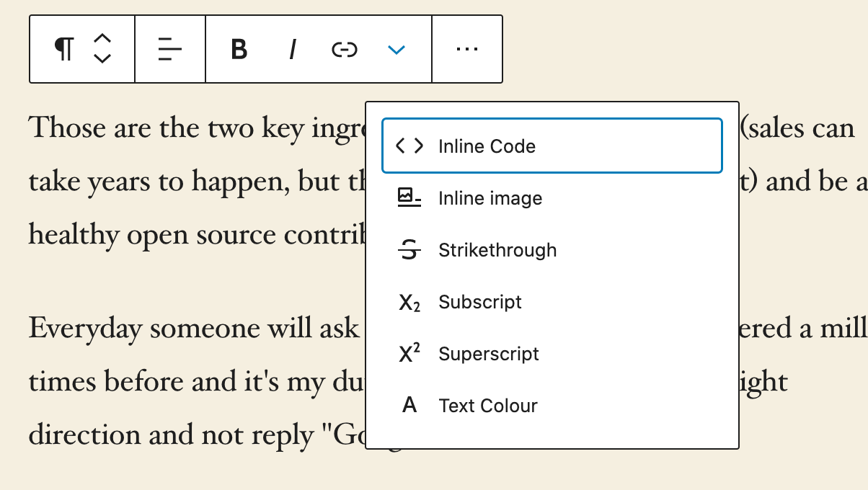This screenshot has width=868, height=490.
Task: Toggle italic formatting
Action: [292, 50]
